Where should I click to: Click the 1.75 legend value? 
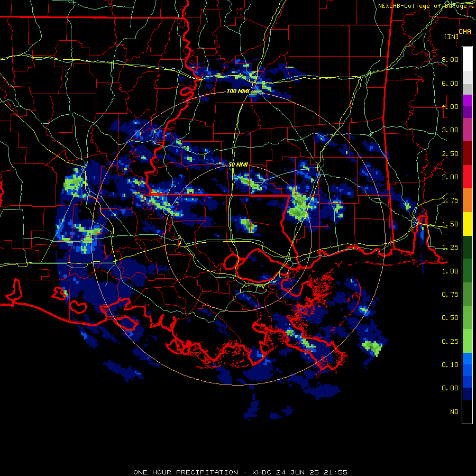coord(450,200)
